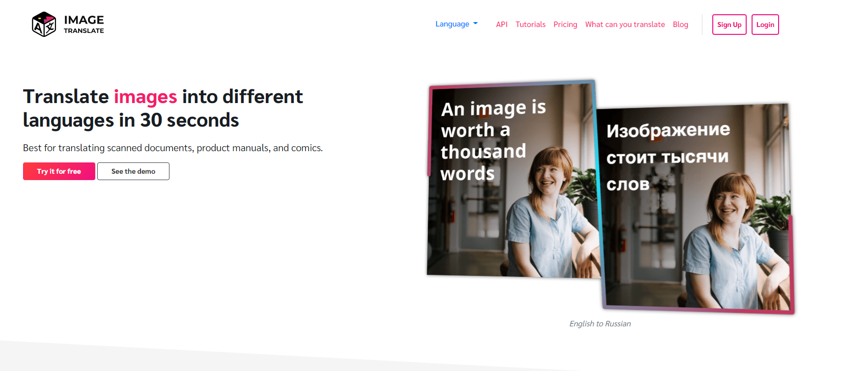Click the IMAGE TRANSLATE brand text

84,25
